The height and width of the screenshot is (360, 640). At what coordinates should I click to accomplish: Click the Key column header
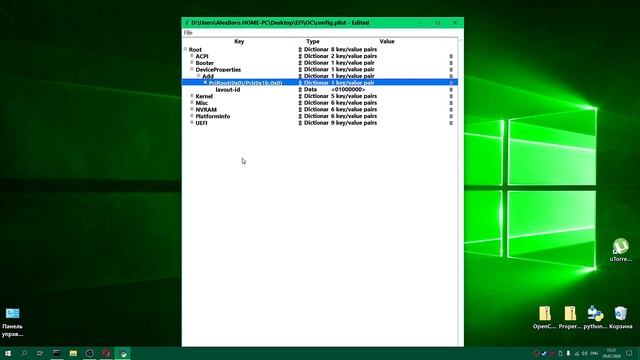[x=239, y=41]
